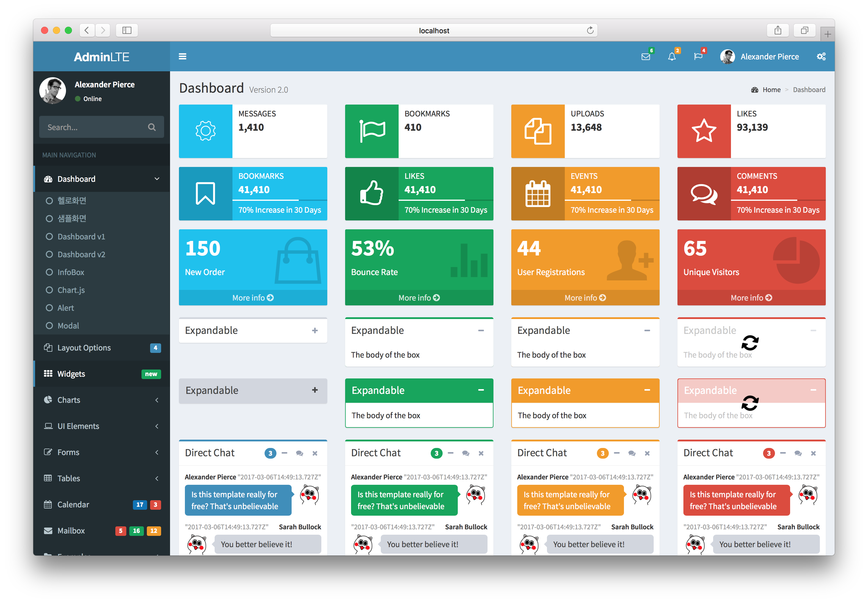
Task: Click the bell notifications icon in header
Action: tap(671, 57)
